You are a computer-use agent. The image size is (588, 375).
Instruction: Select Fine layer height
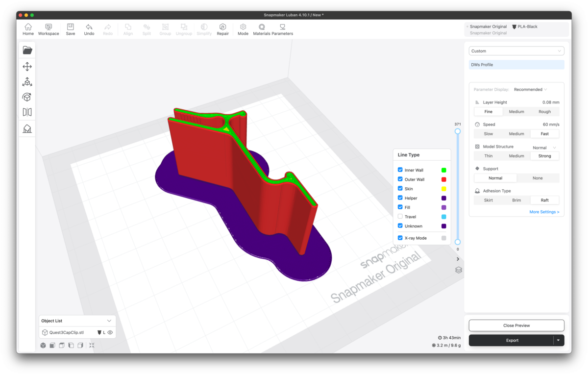click(x=489, y=112)
